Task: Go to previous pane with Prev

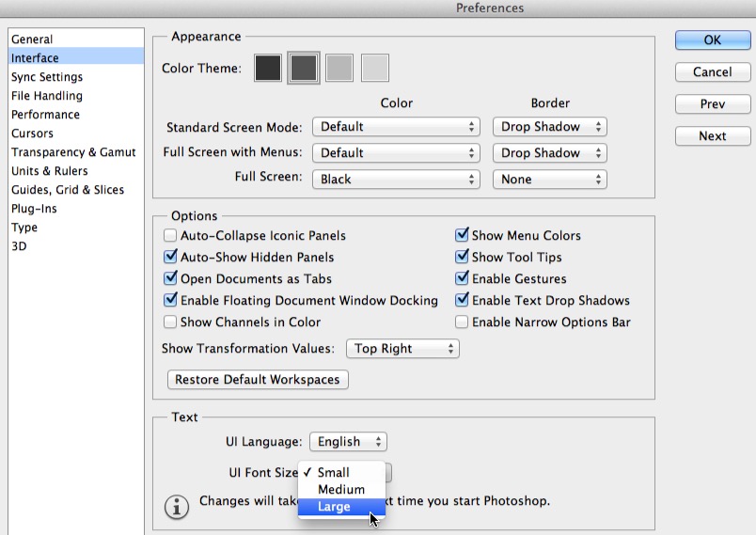Action: pos(713,103)
